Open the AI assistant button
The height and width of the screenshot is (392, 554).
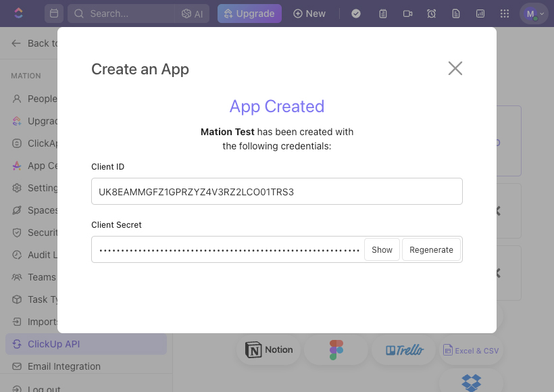pos(192,14)
